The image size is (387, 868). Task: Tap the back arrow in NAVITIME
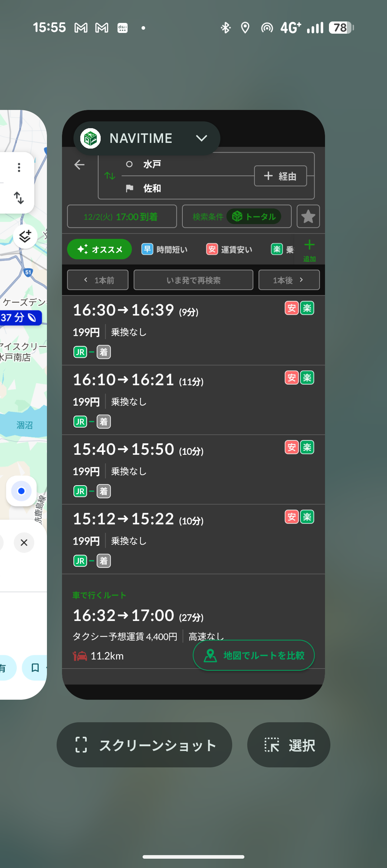pos(80,165)
